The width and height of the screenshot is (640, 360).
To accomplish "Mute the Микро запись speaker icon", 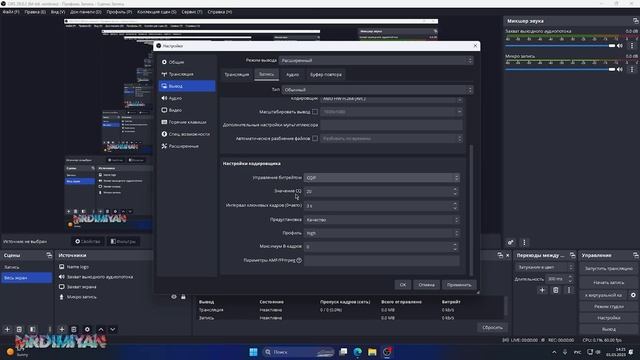I will (620, 69).
